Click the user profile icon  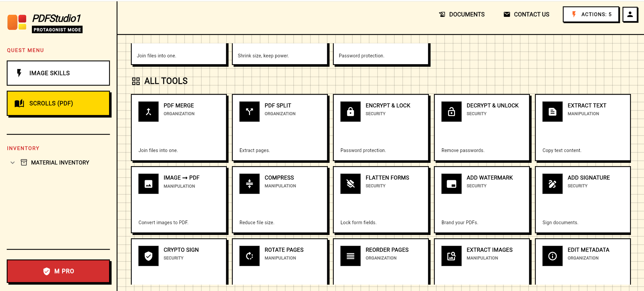tap(630, 14)
